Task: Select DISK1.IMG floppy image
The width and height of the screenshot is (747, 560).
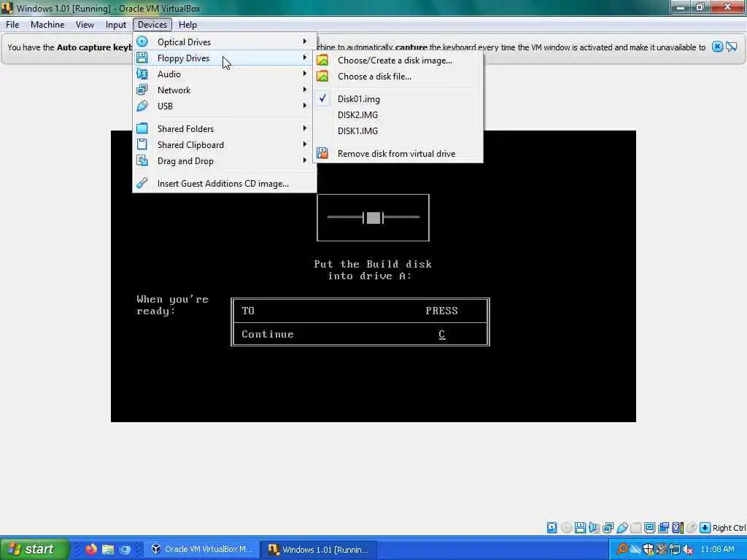Action: (398, 131)
